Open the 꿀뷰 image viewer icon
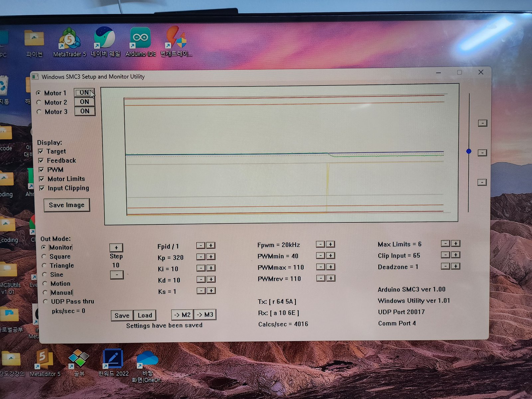The width and height of the screenshot is (532, 399). 78,359
